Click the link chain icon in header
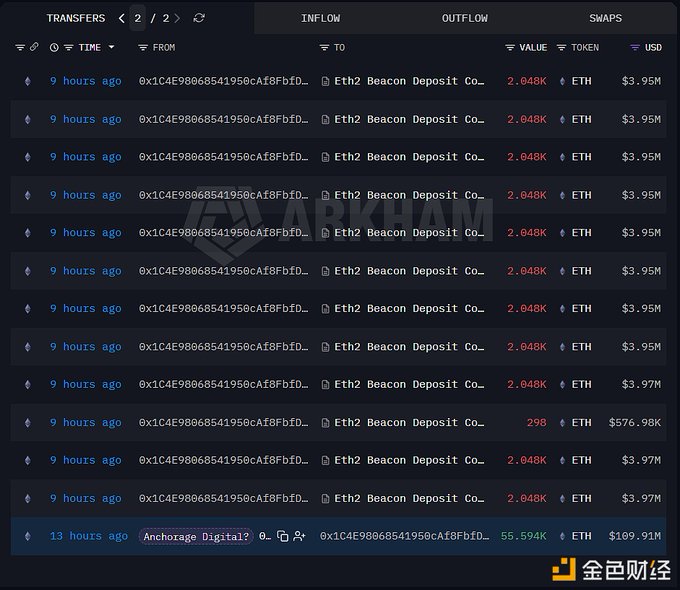The width and height of the screenshot is (680, 590). click(34, 47)
